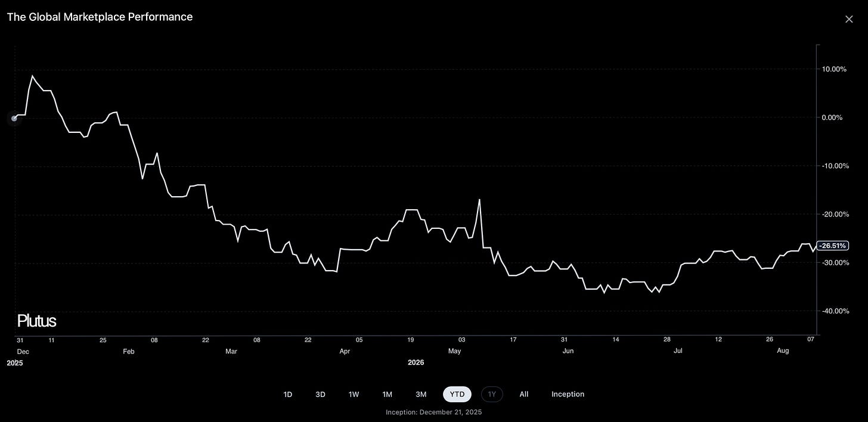
Task: Choose the 3M time range
Action: coord(421,395)
